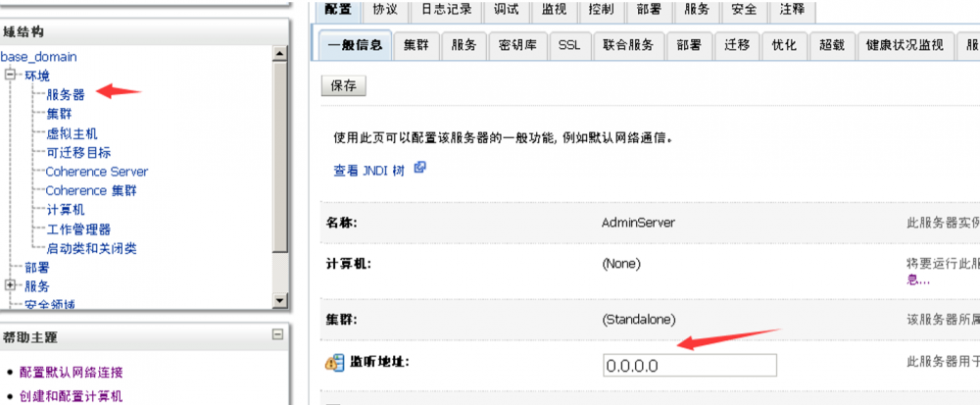Open 工作管理器 tree item
Viewport: 980px width, 405px height.
(x=78, y=229)
